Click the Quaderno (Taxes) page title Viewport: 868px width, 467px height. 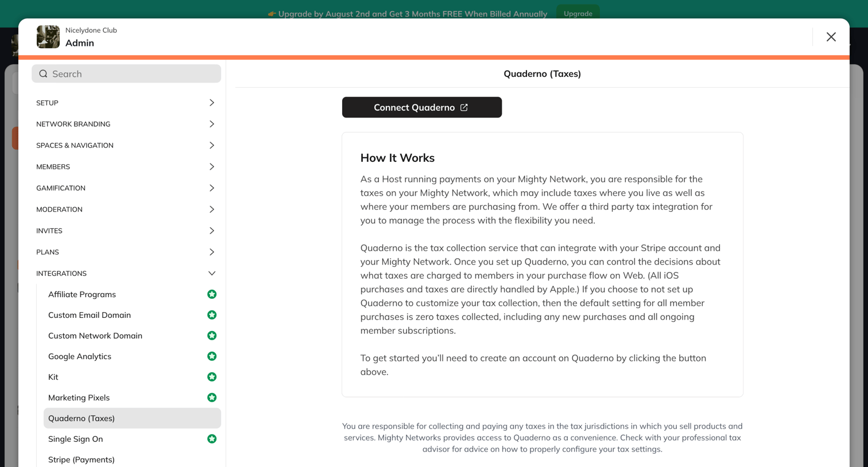[542, 73]
